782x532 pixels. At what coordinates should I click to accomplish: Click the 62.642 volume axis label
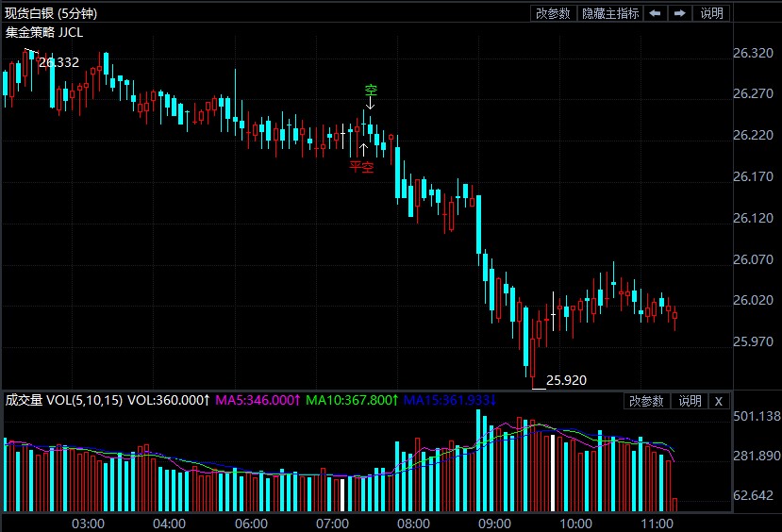(x=753, y=495)
